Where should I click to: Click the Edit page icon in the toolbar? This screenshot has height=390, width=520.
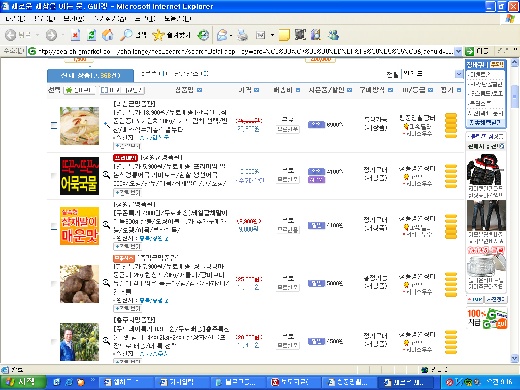(x=260, y=35)
